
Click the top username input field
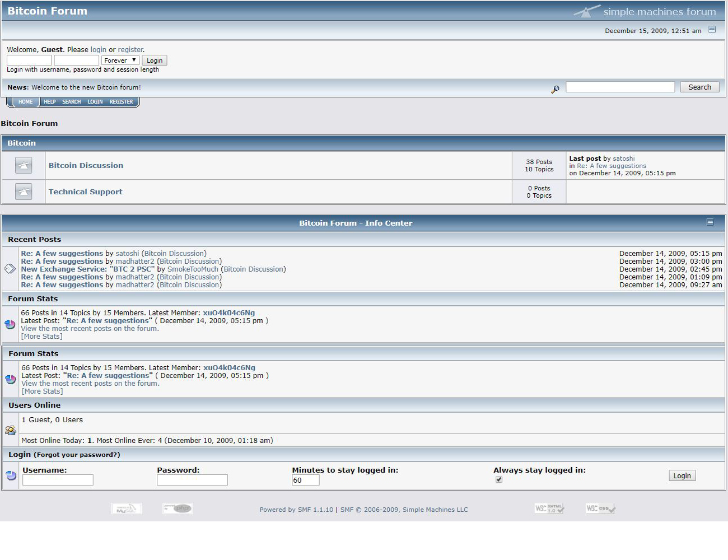(x=29, y=60)
